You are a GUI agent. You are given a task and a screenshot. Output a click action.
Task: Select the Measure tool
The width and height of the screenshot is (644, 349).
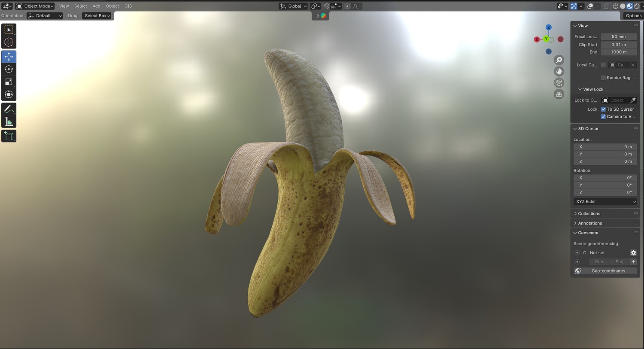click(x=9, y=122)
